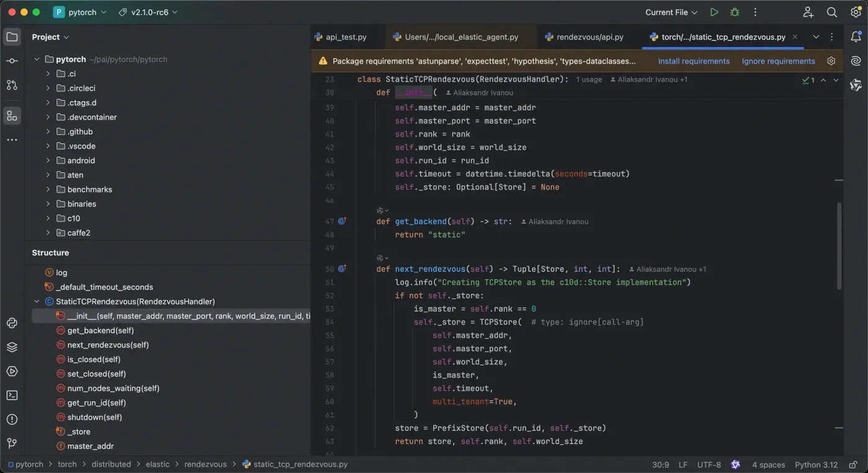Click Ignore requirements link
868x473 pixels.
point(779,61)
